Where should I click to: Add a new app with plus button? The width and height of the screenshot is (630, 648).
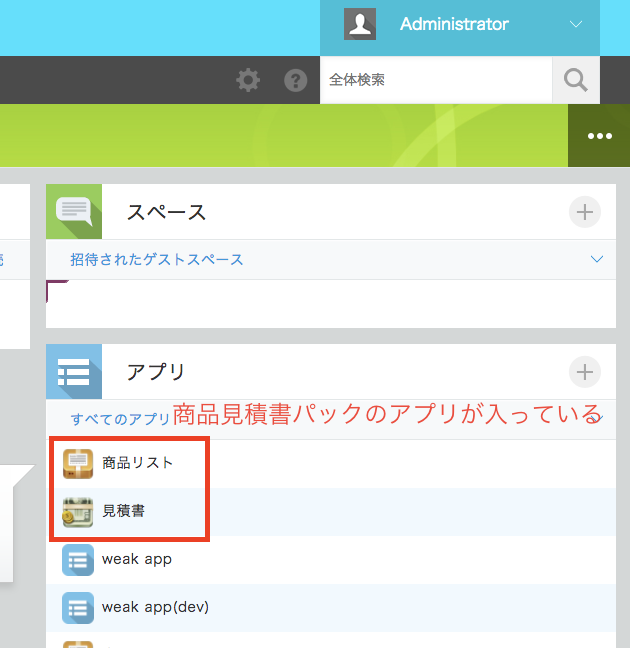coord(585,372)
